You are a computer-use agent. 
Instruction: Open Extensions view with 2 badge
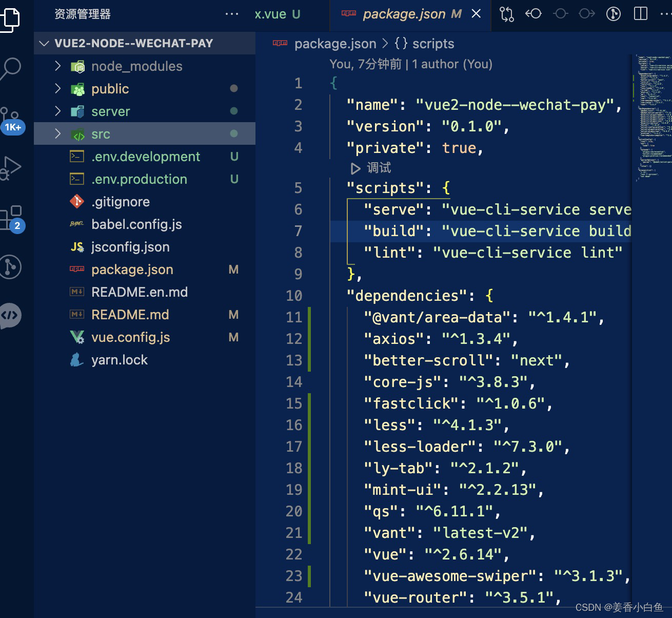(x=11, y=219)
